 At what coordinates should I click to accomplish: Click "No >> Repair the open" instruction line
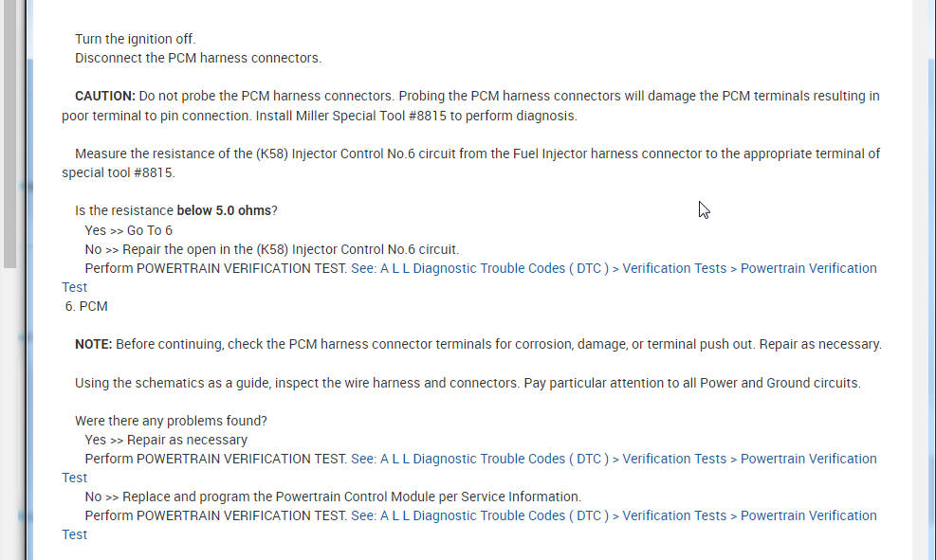[x=271, y=249]
